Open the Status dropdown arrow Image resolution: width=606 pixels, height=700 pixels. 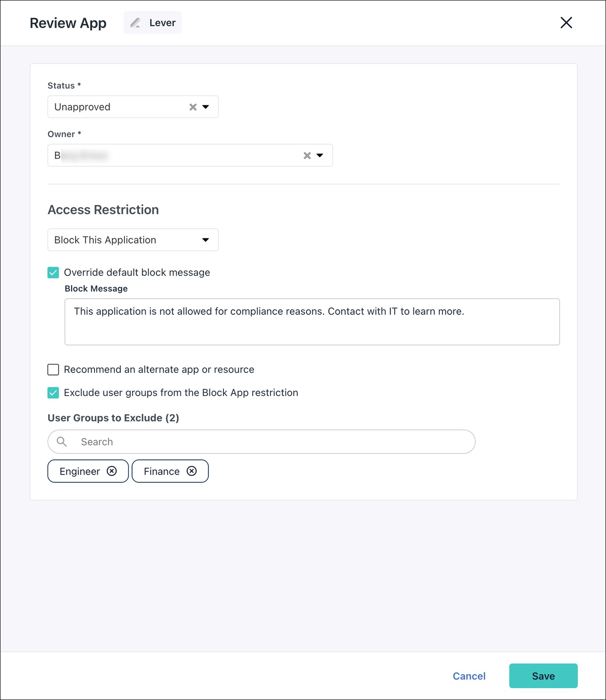(206, 107)
